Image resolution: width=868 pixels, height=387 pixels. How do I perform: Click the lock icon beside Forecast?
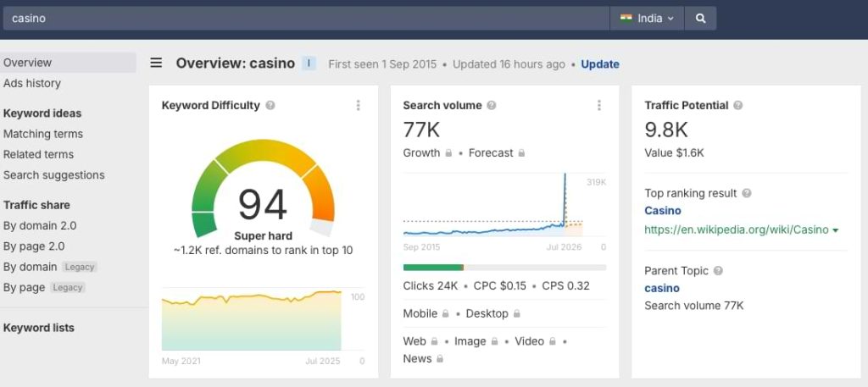point(521,153)
